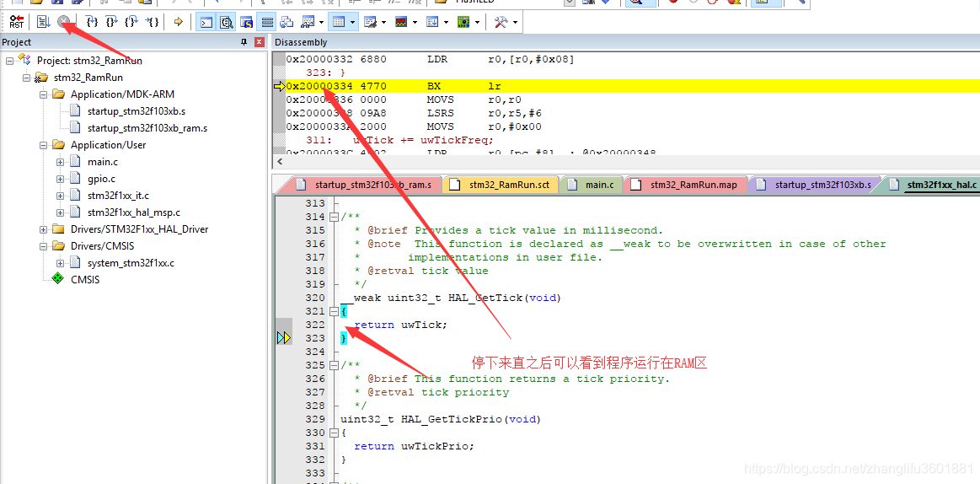Screen dimensions: 980x484
Task: Expand the gpio.c file node
Action: pos(60,179)
